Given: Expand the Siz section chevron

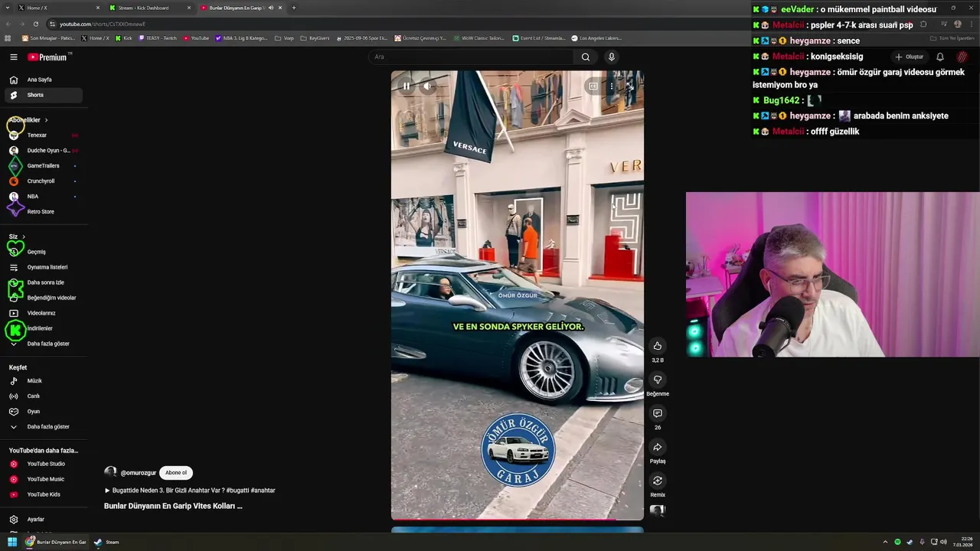Looking at the screenshot, I should pos(24,237).
